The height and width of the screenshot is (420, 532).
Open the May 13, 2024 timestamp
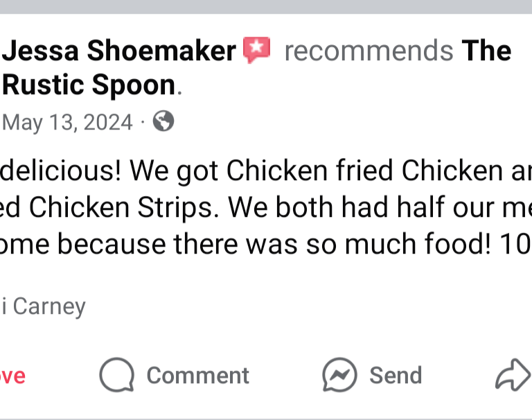(x=67, y=123)
